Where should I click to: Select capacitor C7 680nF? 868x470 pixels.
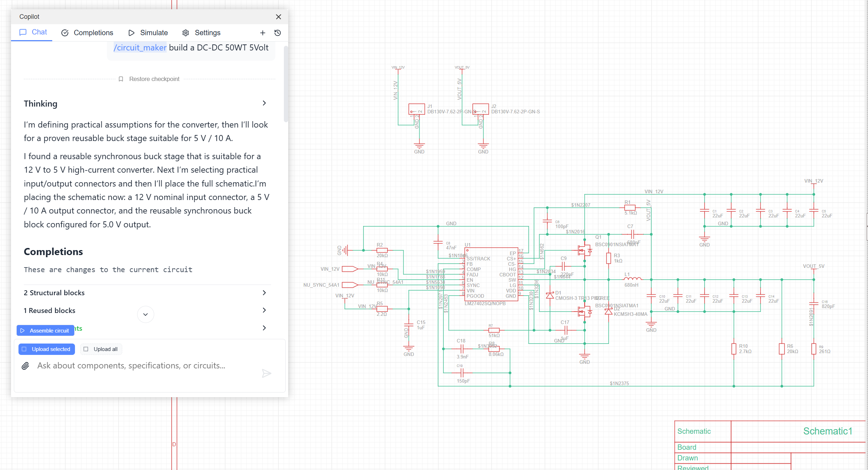click(x=632, y=234)
